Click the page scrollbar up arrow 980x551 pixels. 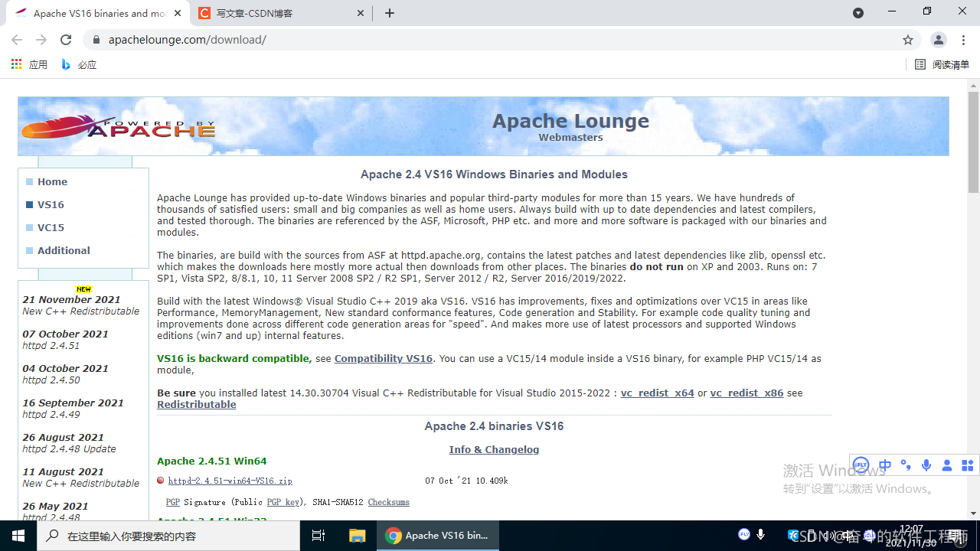[973, 84]
